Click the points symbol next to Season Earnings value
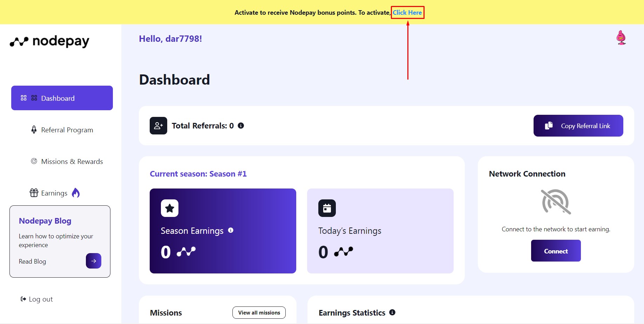This screenshot has height=324, width=644. click(186, 252)
